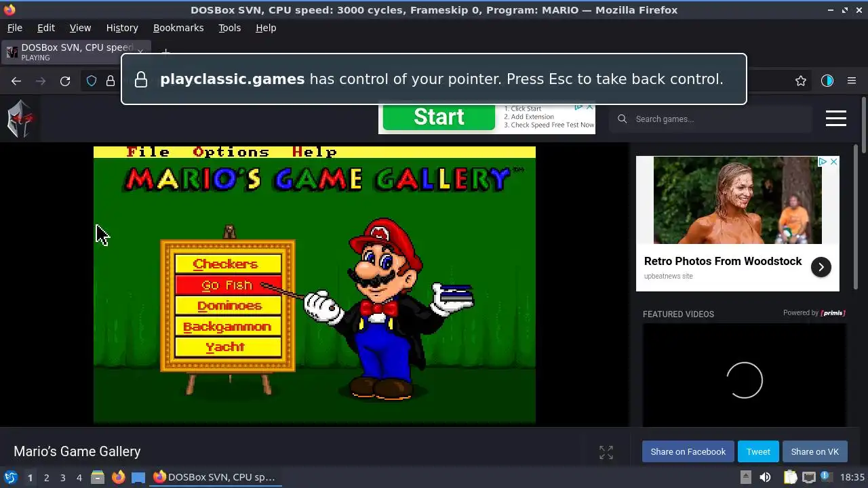868x488 pixels.
Task: Open the Bookmarks menu
Action: pos(178,28)
